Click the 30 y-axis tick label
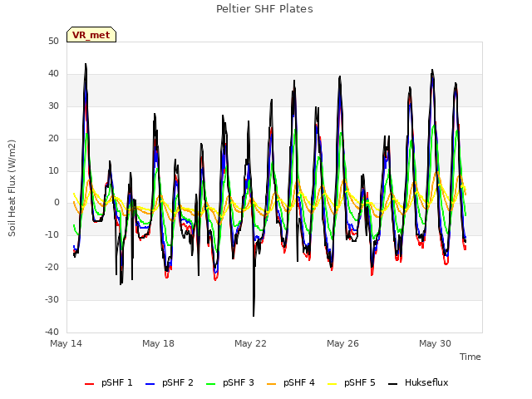The image size is (532, 399). coord(53,106)
